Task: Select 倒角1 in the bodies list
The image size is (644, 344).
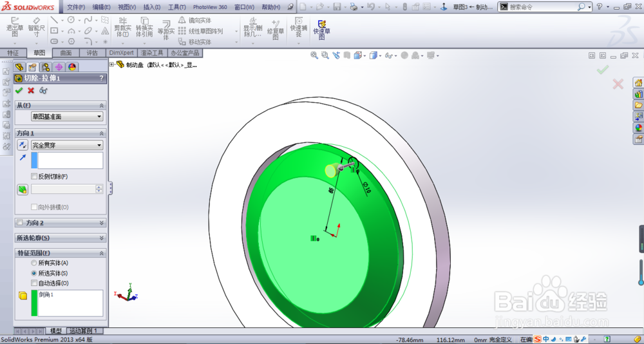Action: 46,294
